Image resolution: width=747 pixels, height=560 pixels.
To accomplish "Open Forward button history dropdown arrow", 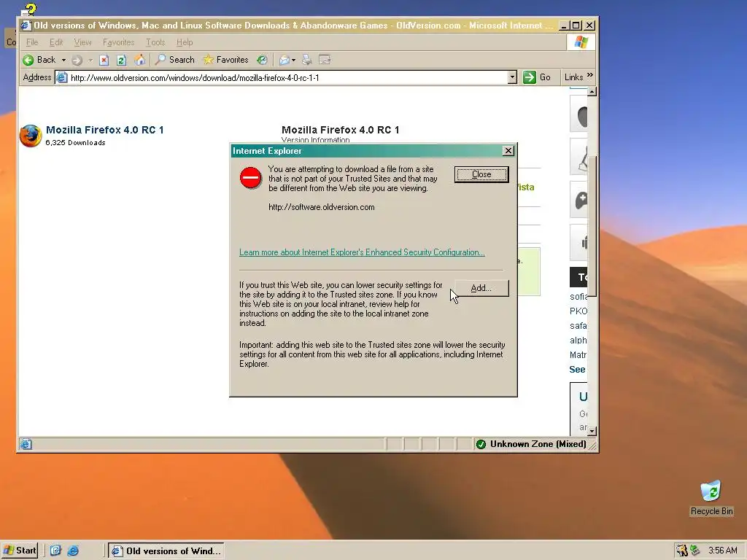I will point(90,61).
